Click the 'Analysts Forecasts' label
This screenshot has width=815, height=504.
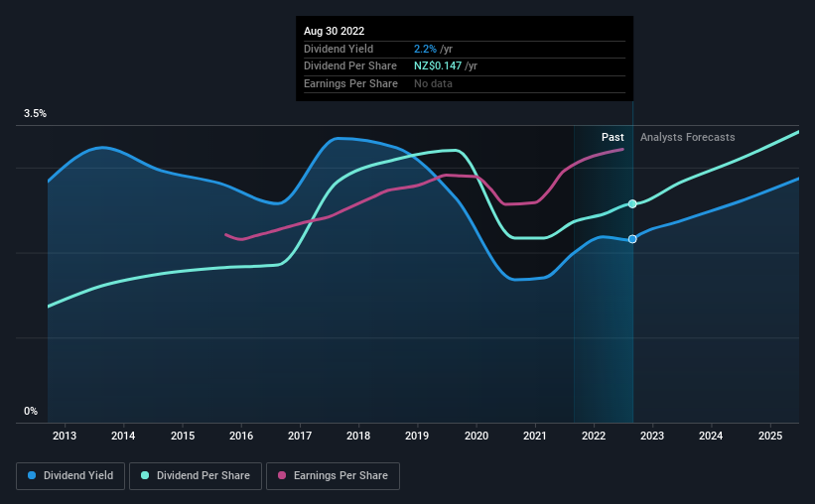[x=687, y=137]
